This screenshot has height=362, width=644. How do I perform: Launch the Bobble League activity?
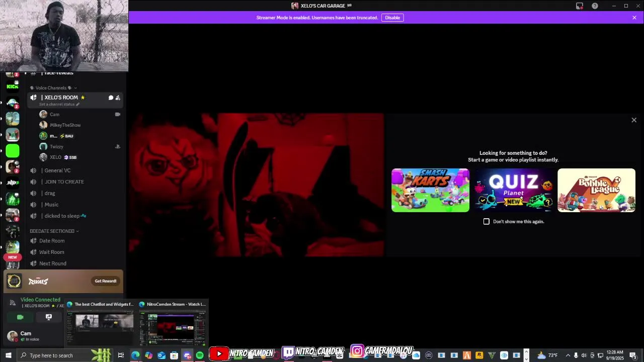click(x=596, y=190)
